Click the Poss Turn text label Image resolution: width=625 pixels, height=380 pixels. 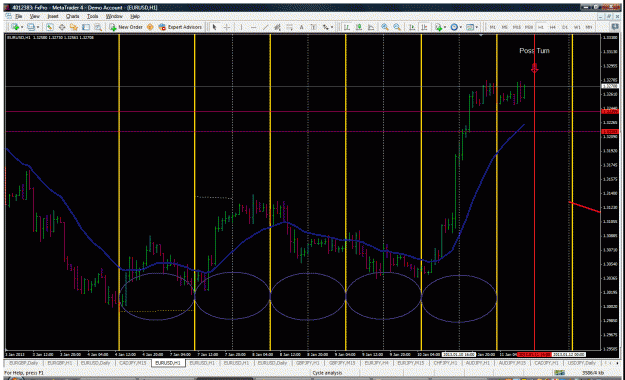tap(534, 51)
